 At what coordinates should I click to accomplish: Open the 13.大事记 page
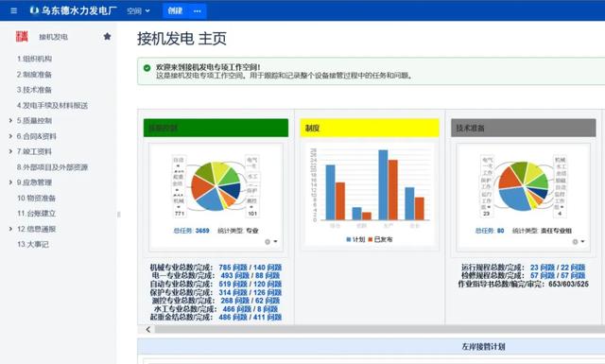pos(33,244)
